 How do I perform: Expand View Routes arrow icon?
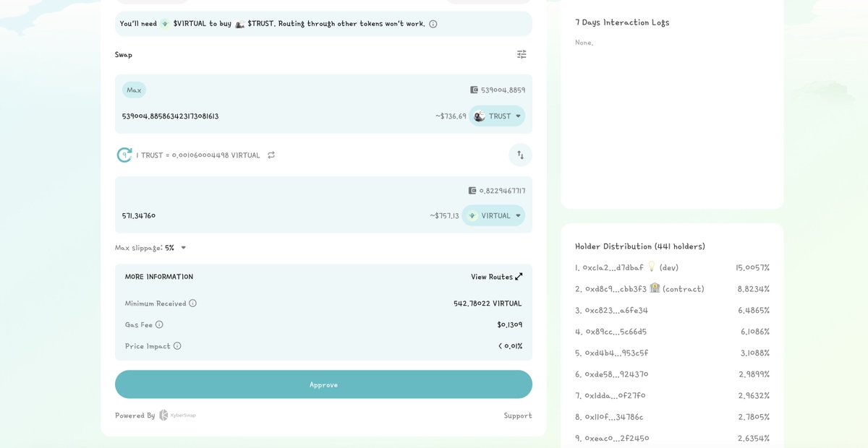click(519, 277)
